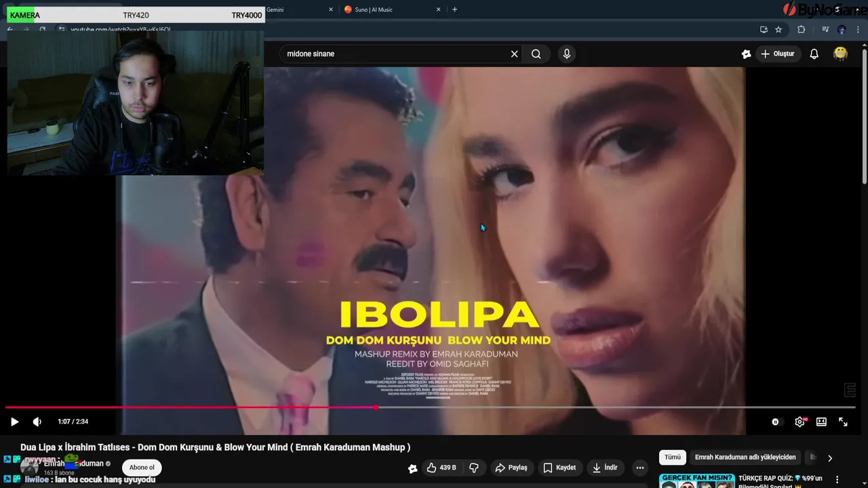Image resolution: width=868 pixels, height=488 pixels.
Task: Show more filter chips with the right arrow
Action: 829,457
